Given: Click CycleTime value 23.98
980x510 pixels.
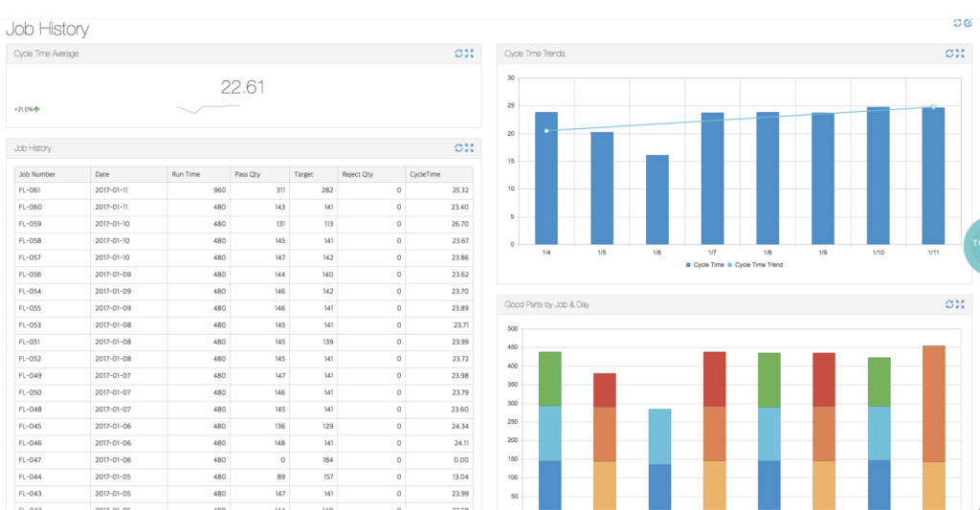Looking at the screenshot, I should point(460,376).
